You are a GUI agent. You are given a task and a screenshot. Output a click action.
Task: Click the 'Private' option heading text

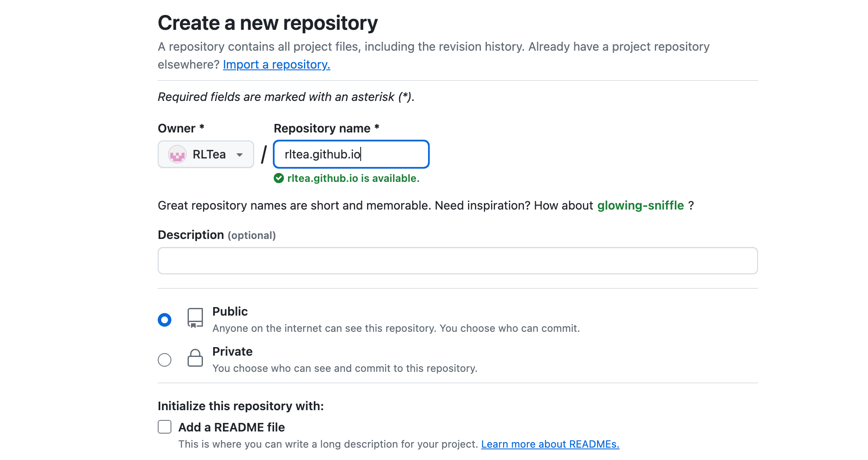point(232,351)
